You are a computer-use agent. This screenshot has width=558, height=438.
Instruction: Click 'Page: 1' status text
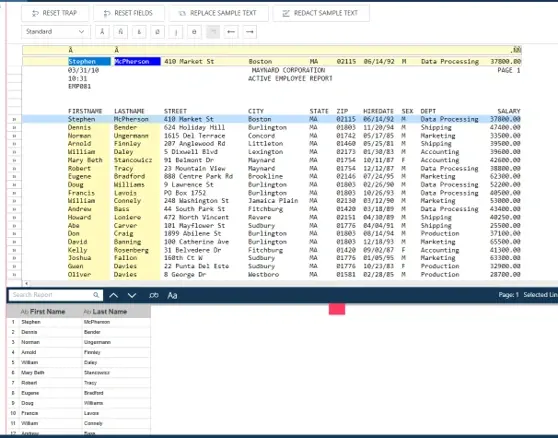pyautogui.click(x=509, y=295)
